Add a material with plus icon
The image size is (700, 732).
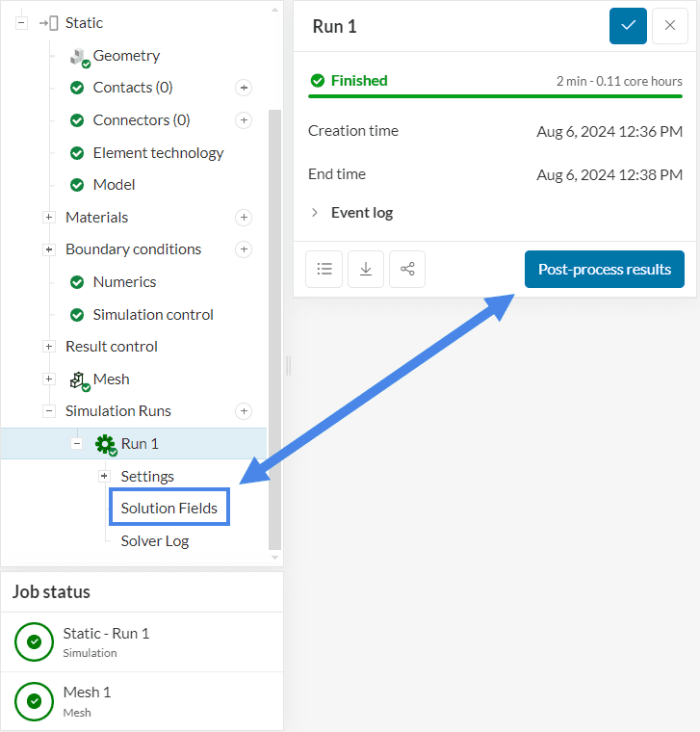244,218
